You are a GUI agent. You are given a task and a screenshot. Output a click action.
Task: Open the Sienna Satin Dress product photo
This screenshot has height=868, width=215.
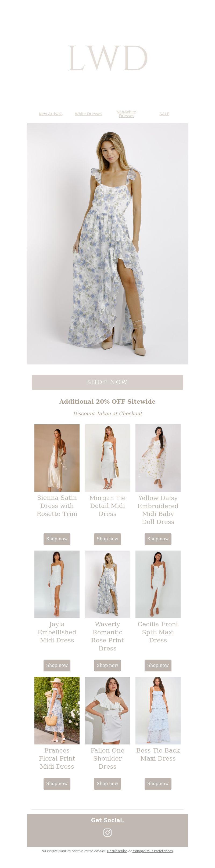(x=57, y=458)
